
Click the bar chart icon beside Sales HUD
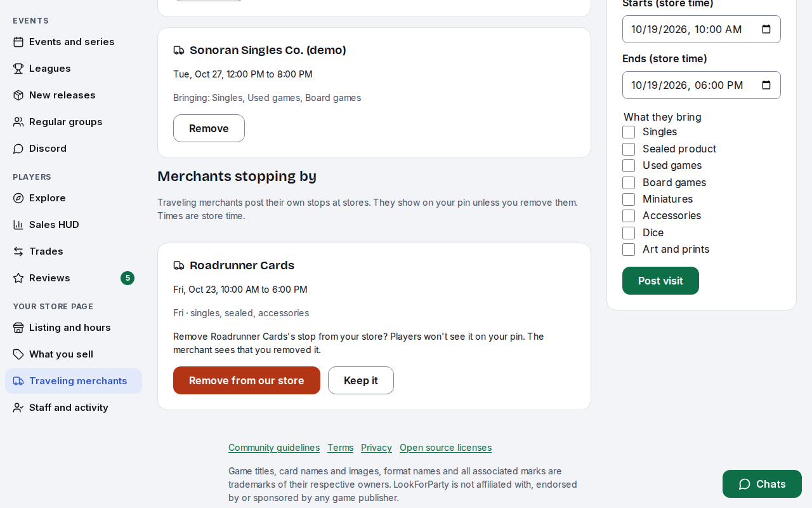coord(18,225)
